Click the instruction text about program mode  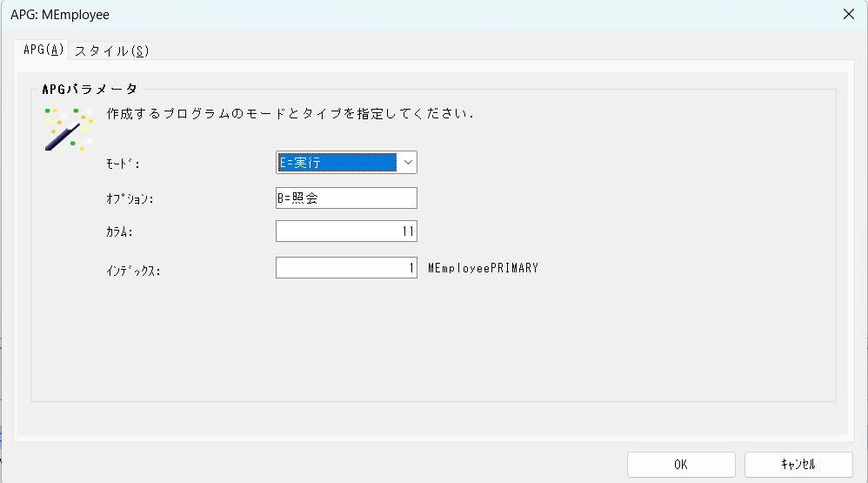290,113
